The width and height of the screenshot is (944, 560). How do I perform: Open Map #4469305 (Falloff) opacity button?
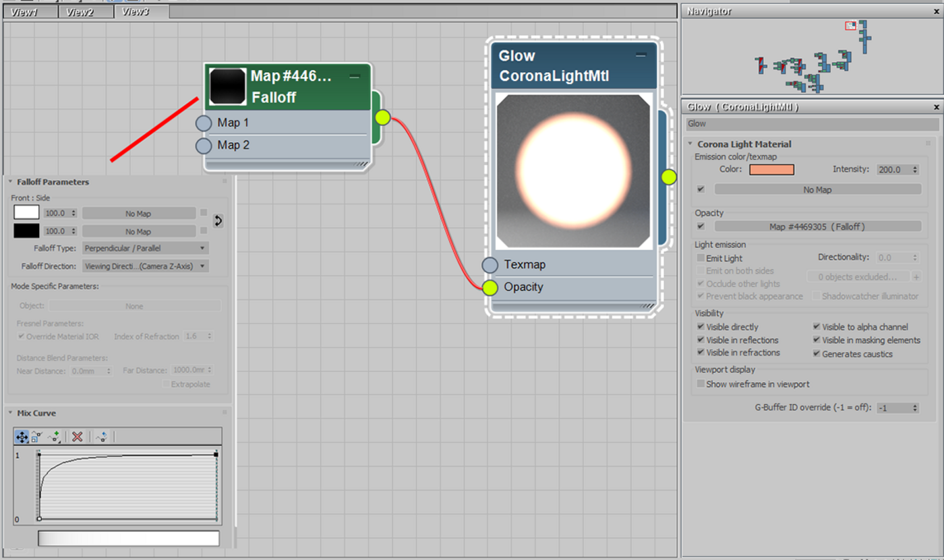[817, 227]
